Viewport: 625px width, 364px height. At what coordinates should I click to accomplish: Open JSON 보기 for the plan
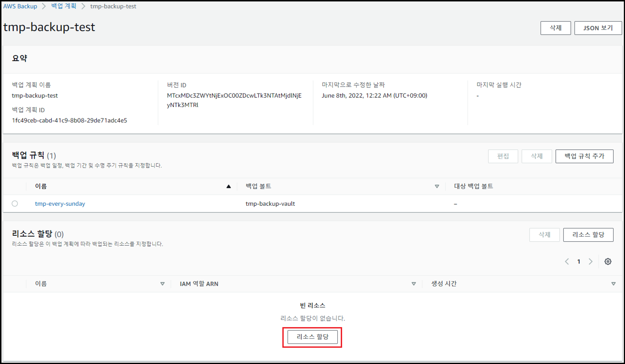click(597, 28)
